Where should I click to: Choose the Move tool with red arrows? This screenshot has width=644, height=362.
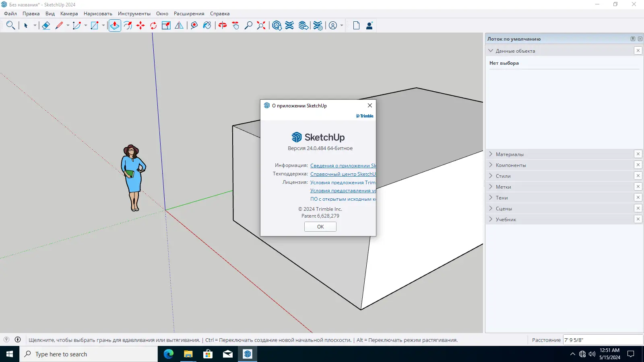tap(140, 25)
